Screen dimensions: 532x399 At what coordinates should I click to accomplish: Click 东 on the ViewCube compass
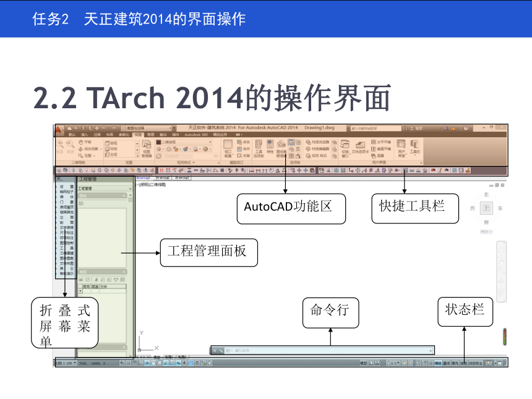point(500,208)
